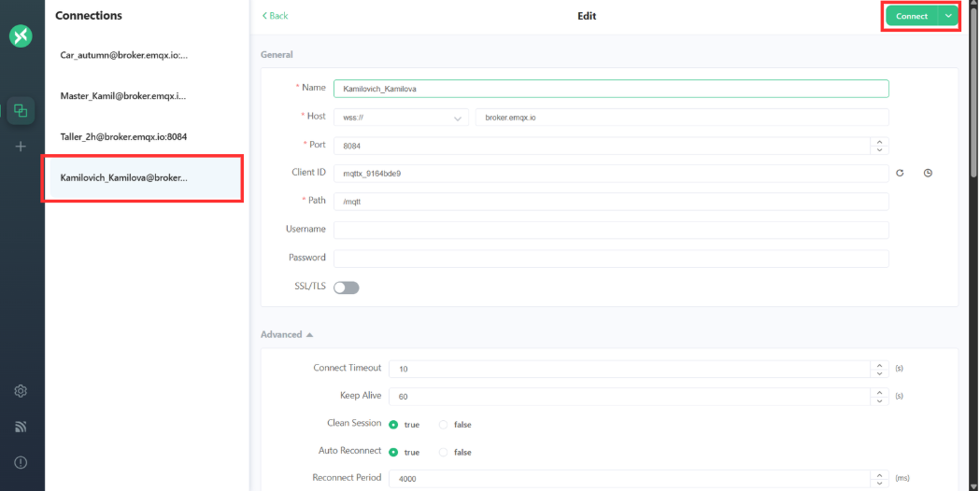The width and height of the screenshot is (980, 491).
Task: Select Auto Reconnect true
Action: tap(404, 453)
